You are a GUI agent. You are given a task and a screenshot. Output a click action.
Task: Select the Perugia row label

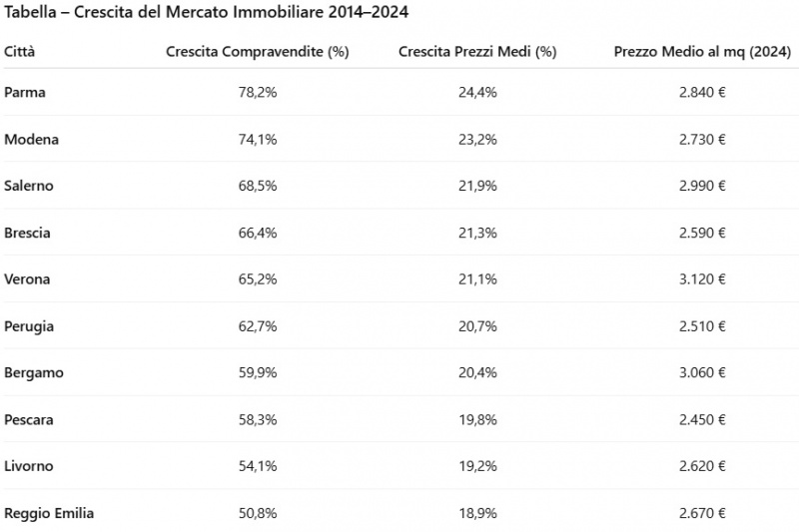[x=29, y=325]
